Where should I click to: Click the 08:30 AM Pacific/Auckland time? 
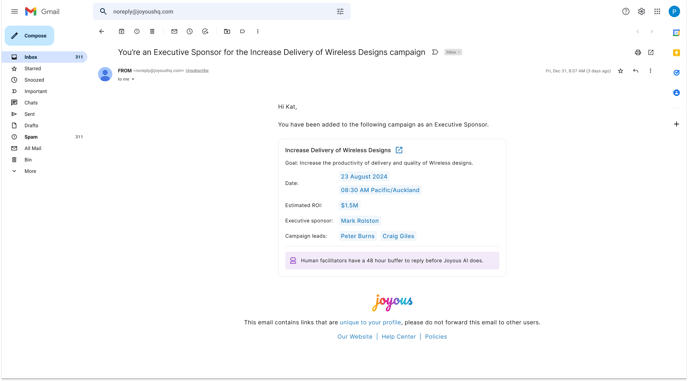(x=380, y=190)
